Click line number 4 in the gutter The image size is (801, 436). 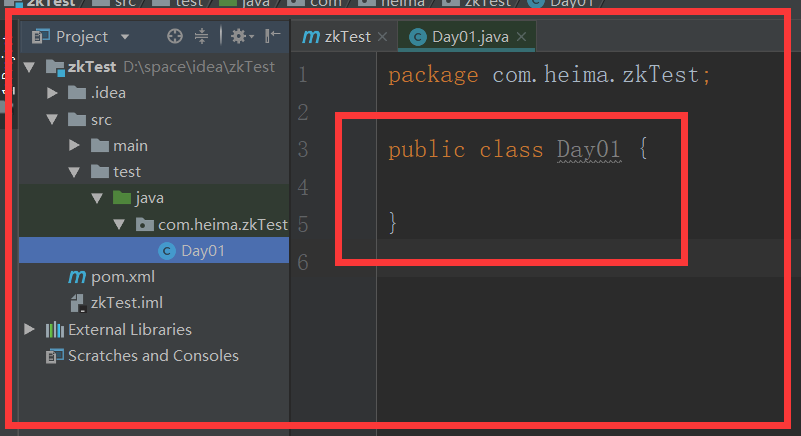coord(303,187)
